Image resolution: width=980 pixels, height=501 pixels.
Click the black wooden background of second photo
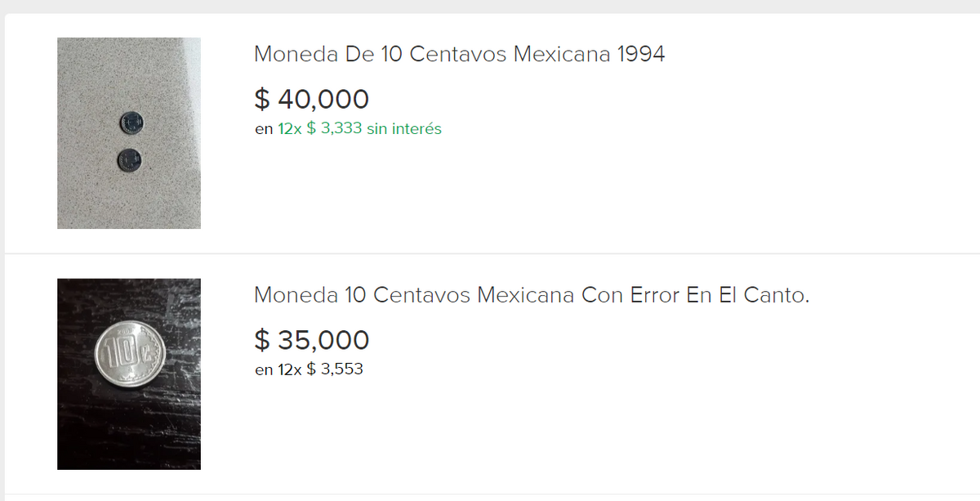coord(129,433)
